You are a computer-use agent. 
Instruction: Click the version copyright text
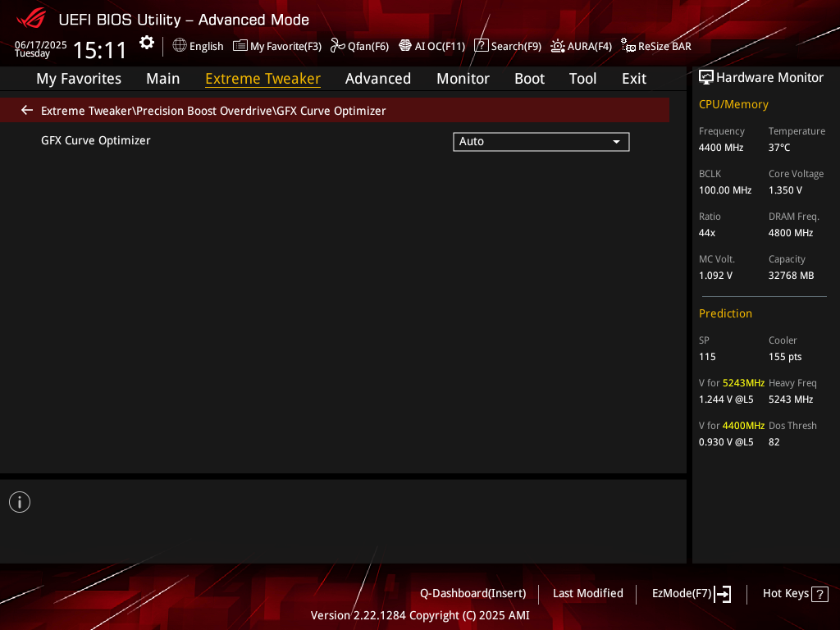tap(420, 615)
